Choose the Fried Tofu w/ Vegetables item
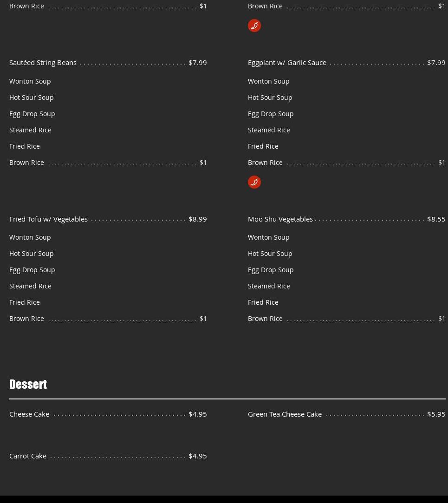448x503 pixels. pos(48,219)
